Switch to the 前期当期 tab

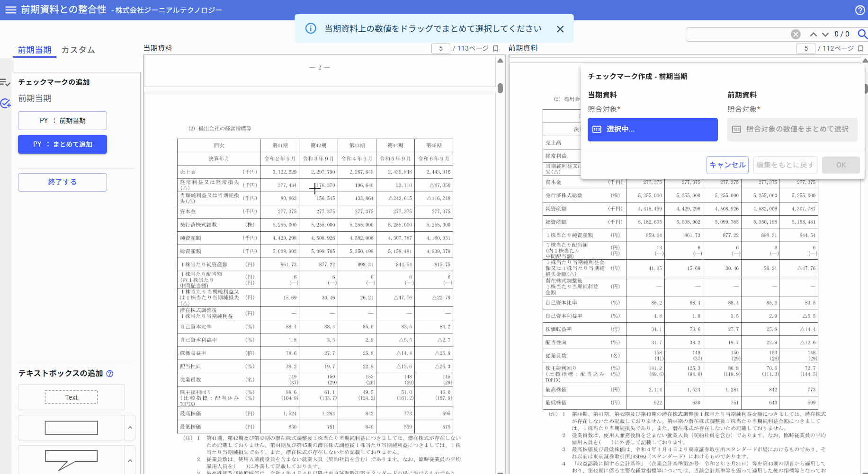35,50
